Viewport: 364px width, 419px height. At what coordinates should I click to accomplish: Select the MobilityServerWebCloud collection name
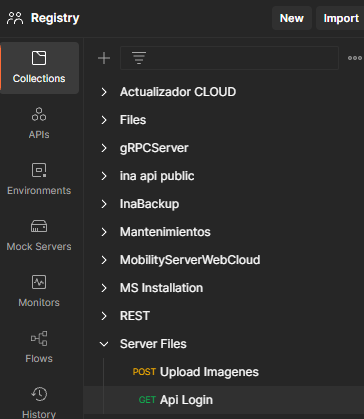click(x=190, y=260)
